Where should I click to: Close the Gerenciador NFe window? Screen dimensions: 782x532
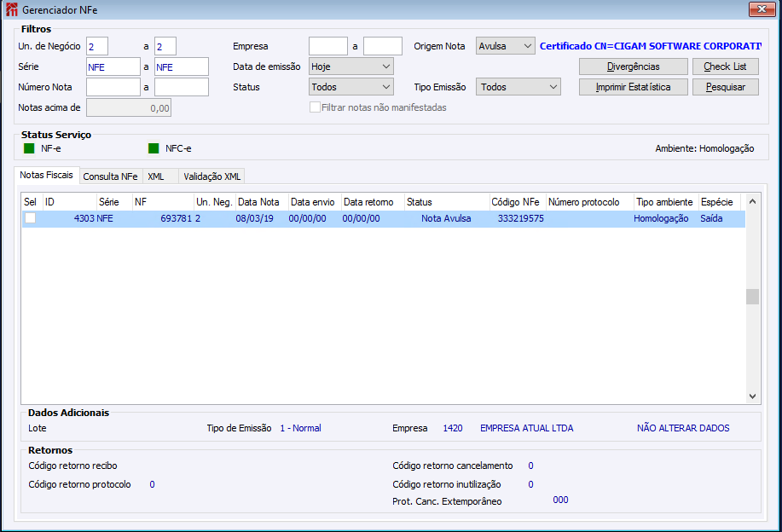tap(762, 9)
